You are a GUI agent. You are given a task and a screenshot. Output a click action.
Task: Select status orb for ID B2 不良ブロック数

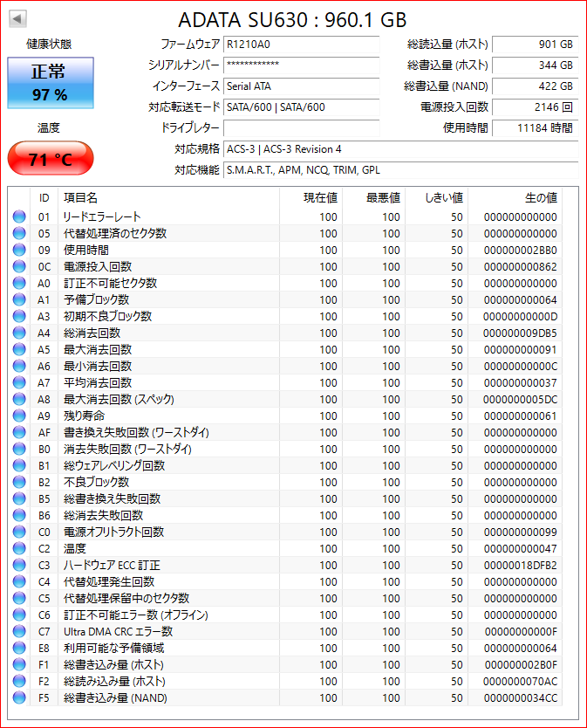(19, 482)
